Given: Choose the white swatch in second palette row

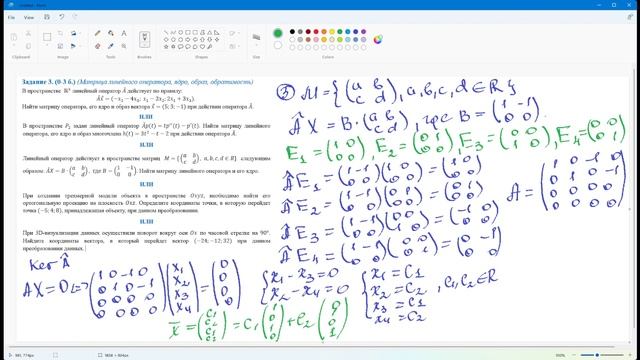Looking at the screenshot, I should click(x=292, y=40).
